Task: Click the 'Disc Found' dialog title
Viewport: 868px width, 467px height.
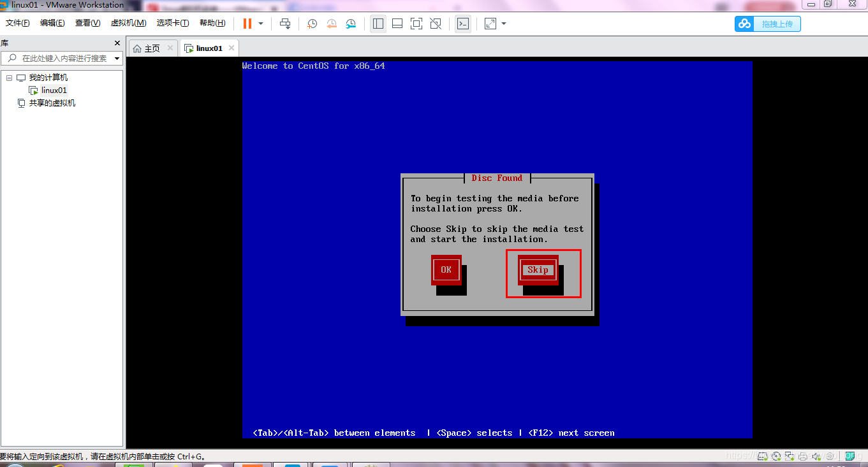Action: (497, 178)
